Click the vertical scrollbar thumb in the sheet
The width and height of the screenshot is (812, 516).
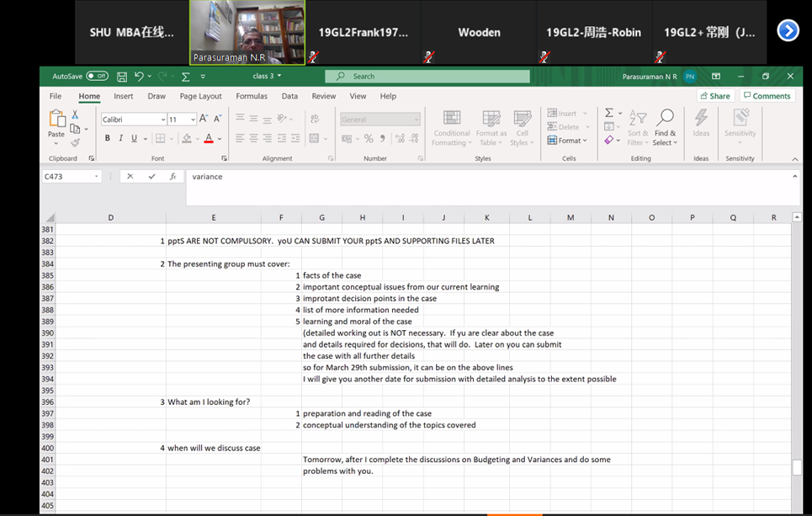(797, 467)
